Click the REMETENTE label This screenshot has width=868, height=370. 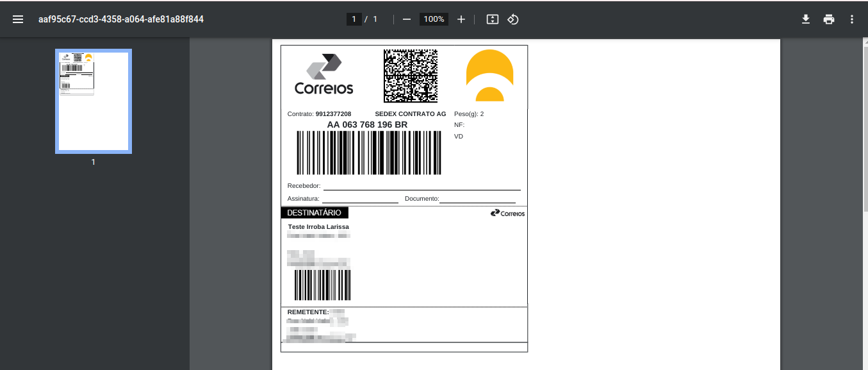(308, 312)
